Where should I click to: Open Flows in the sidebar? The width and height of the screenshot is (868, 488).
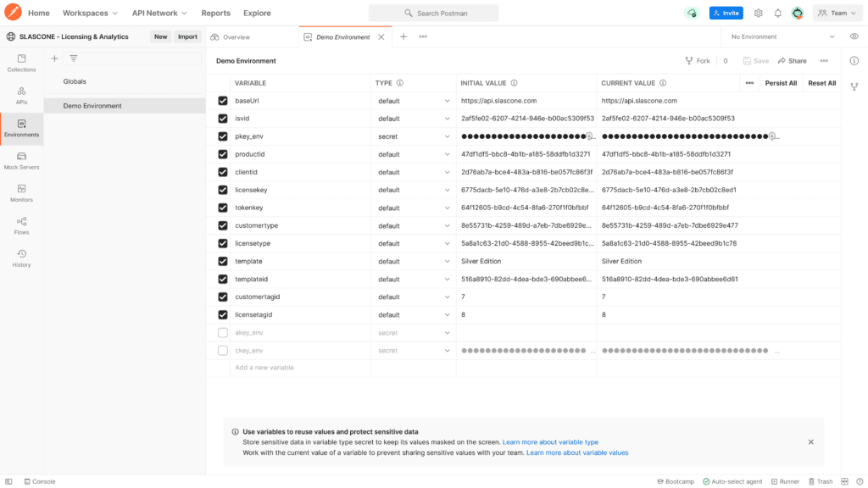[x=21, y=226]
